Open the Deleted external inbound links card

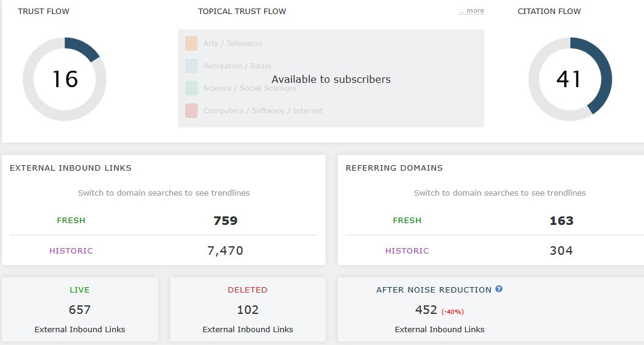click(248, 309)
